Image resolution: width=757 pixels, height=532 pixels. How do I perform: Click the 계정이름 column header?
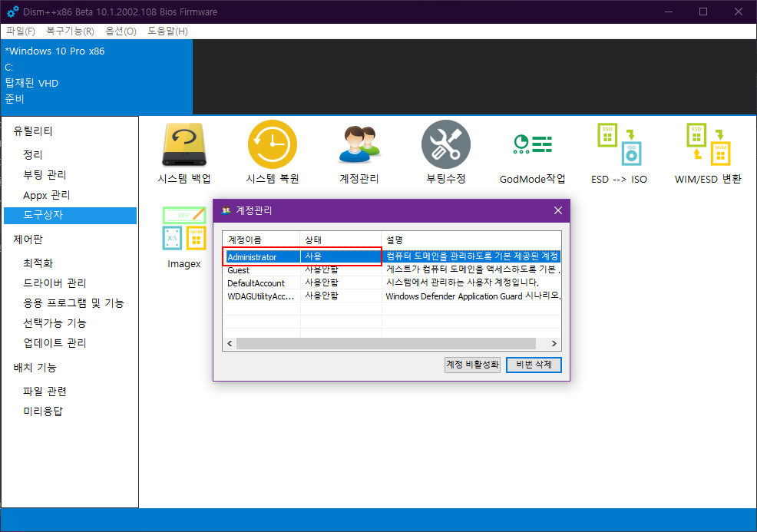tap(261, 240)
